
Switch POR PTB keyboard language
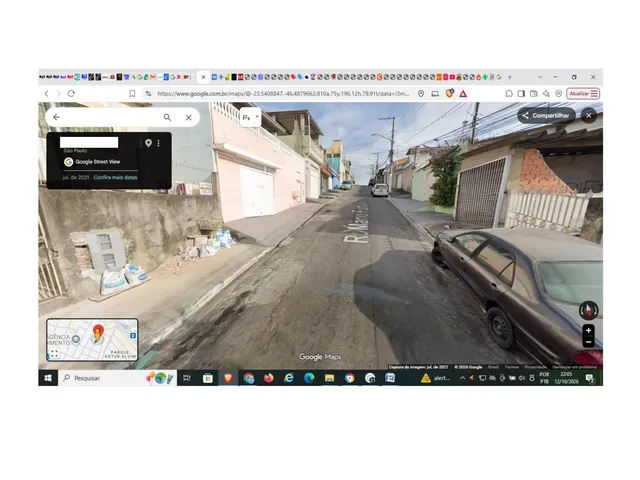544,378
